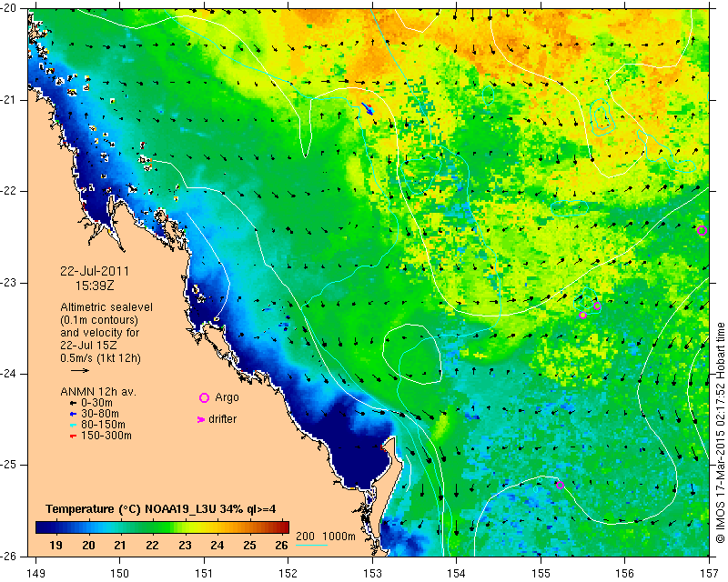This screenshot has width=728, height=582.
Task: Click the '22-Jul-2011' date label
Action: click(x=95, y=271)
